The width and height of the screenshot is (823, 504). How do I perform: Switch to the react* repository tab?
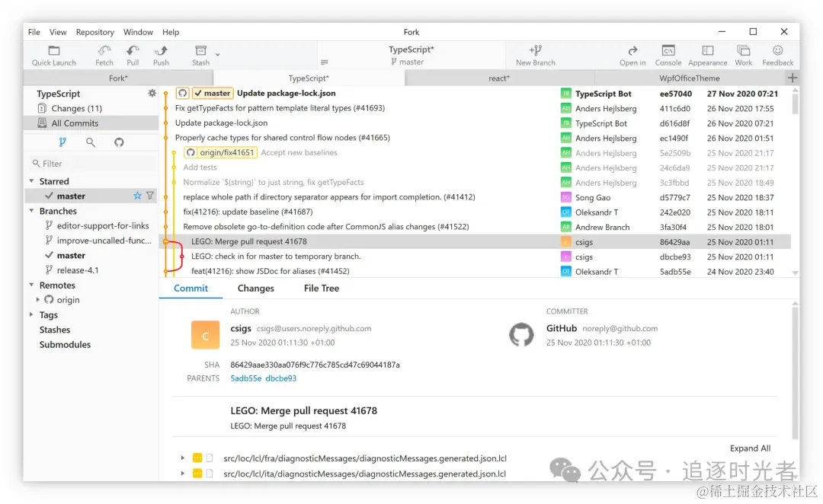point(499,78)
